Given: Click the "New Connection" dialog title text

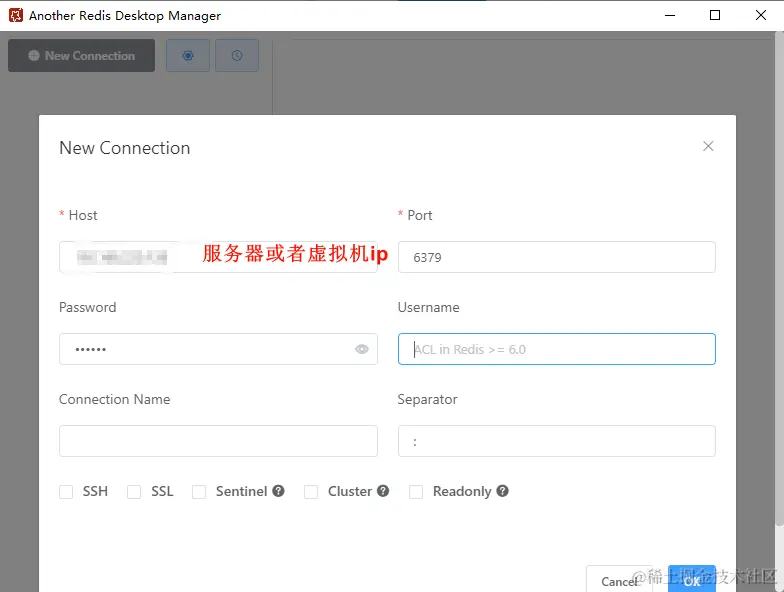Looking at the screenshot, I should (x=124, y=148).
